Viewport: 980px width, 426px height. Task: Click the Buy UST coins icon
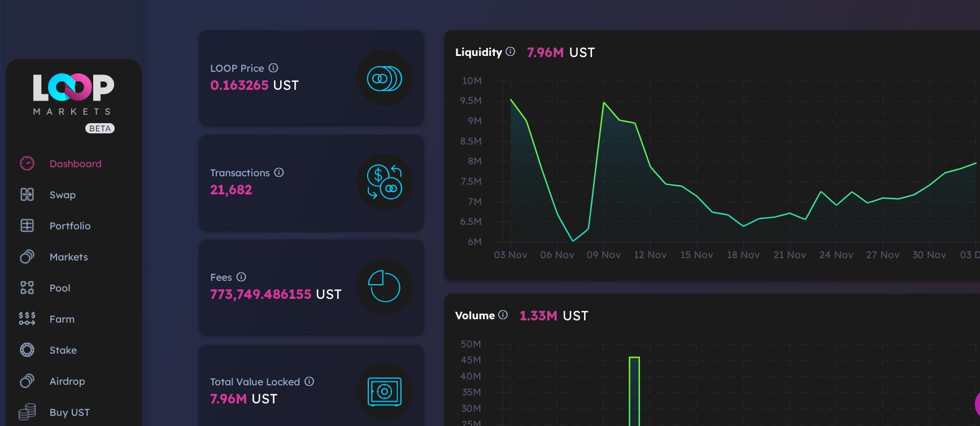pos(27,412)
